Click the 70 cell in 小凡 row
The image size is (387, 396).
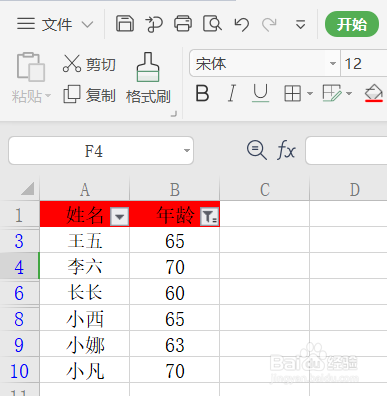click(175, 370)
